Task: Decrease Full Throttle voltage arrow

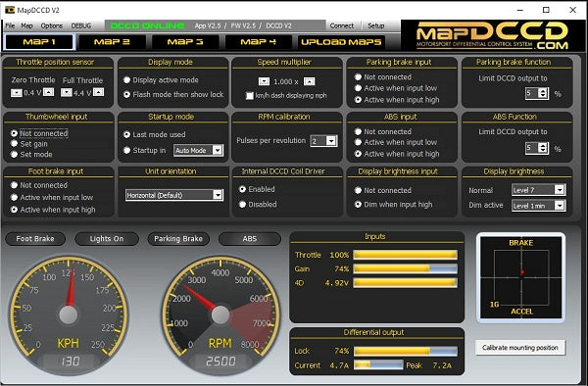Action: 67,92
